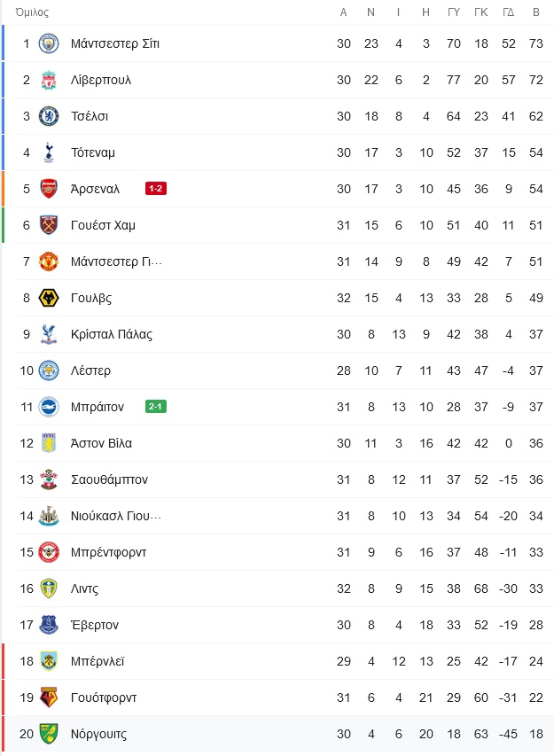Open the Λέστερ team link
The width and height of the screenshot is (554, 756).
point(90,370)
